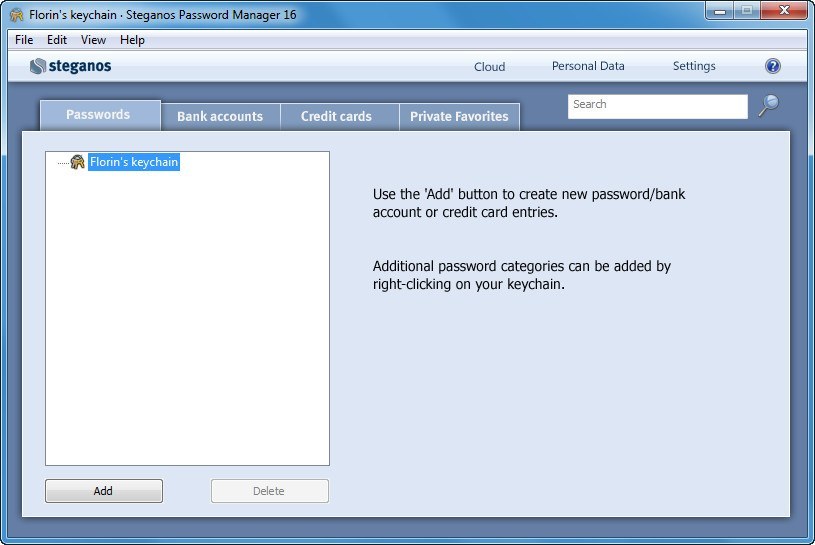Click the keychain icon in the tree
The height and width of the screenshot is (545, 815).
tap(77, 162)
